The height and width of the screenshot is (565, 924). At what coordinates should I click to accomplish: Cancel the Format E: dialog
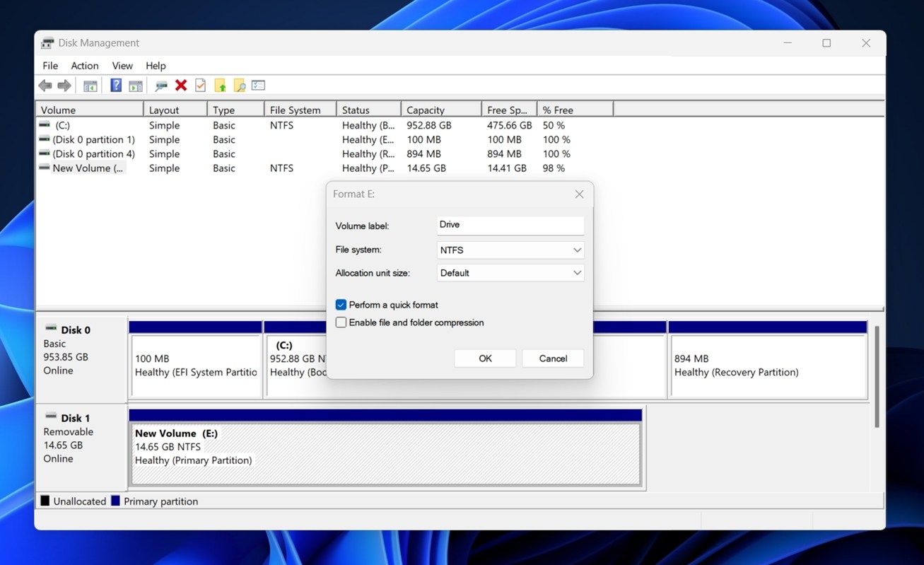point(553,359)
